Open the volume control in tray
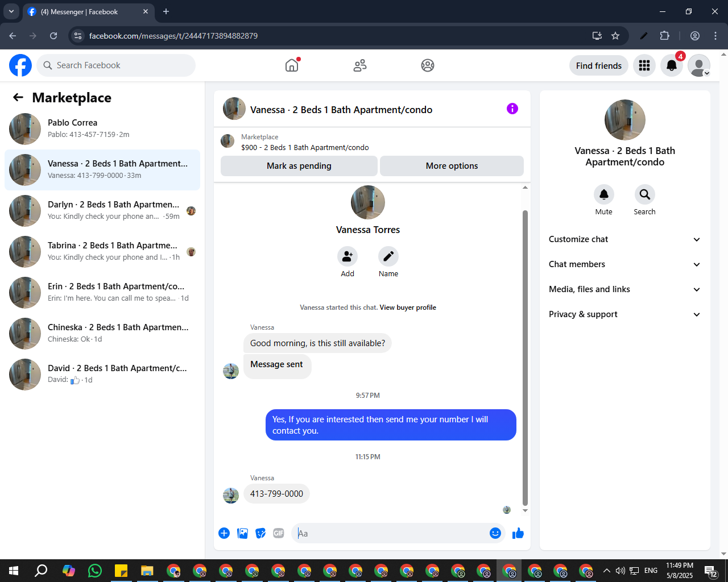The image size is (728, 582). coord(620,571)
